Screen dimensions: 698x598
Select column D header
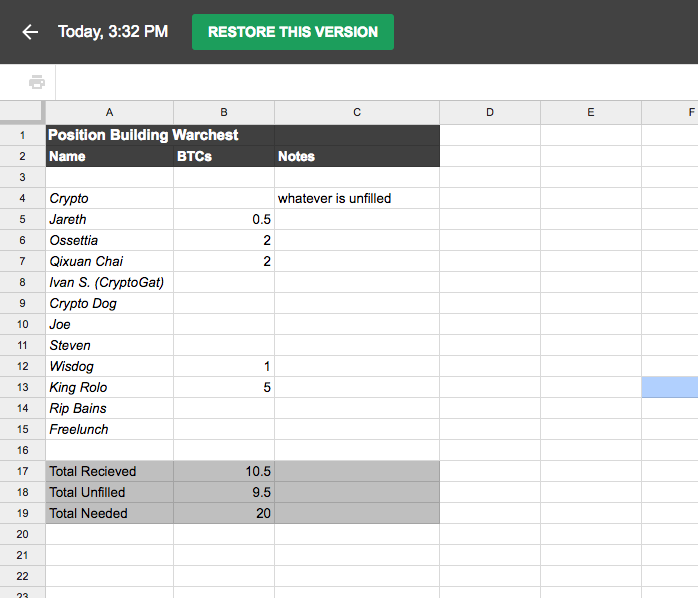pos(489,112)
